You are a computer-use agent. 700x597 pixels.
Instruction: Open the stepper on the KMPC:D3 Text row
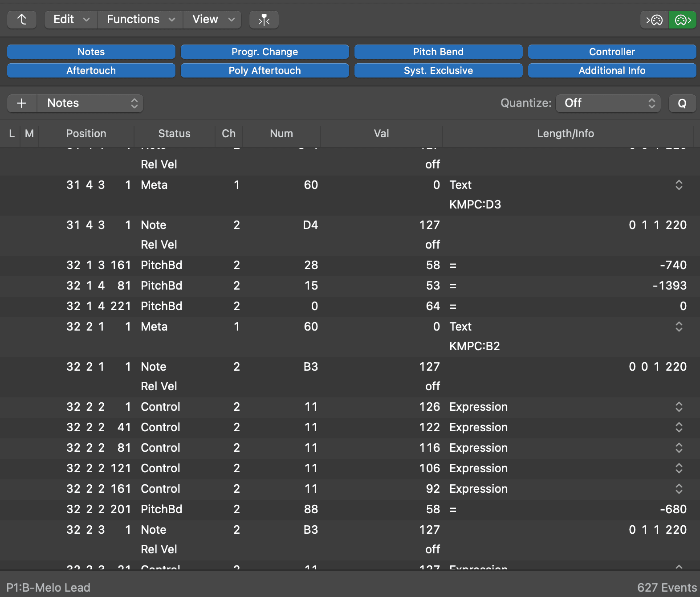(679, 185)
